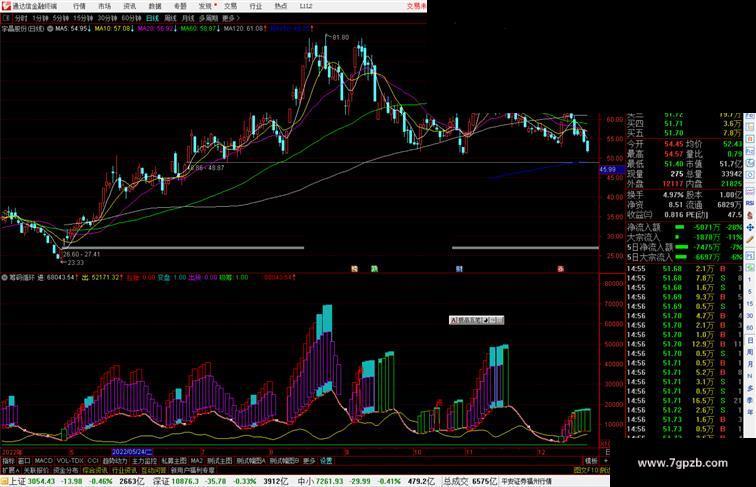The height and width of the screenshot is (487, 756).
Task: Open the 互动问答 tab
Action: [154, 470]
